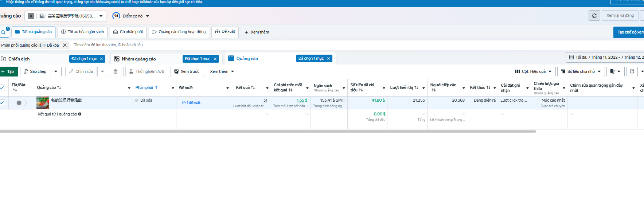Click the horizontal table scrollbar

(x=268, y=131)
